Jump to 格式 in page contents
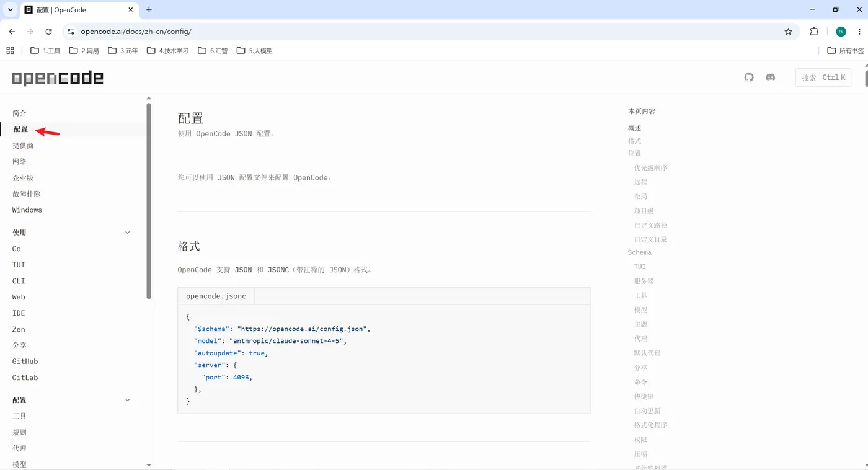The height and width of the screenshot is (470, 868). point(635,141)
